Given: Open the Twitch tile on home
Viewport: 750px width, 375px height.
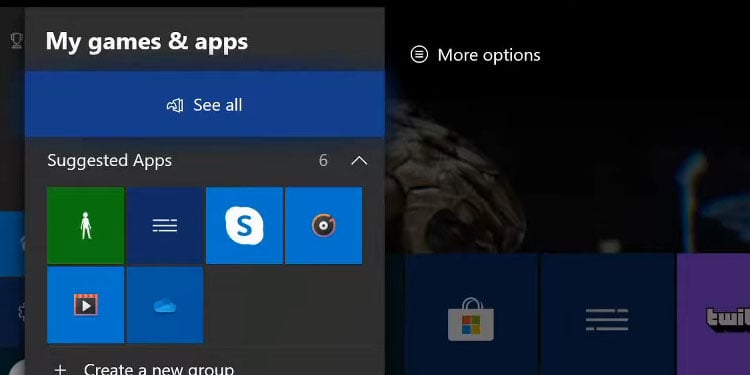Looking at the screenshot, I should point(714,315).
